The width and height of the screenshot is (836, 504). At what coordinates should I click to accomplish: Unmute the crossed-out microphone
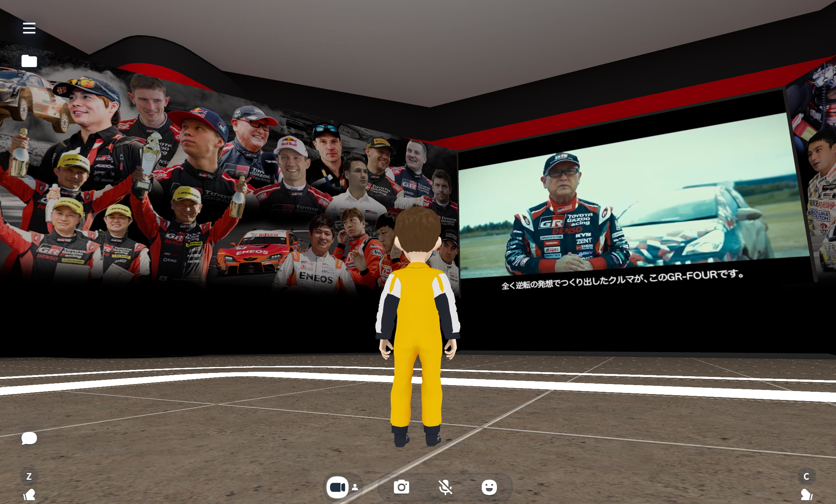tap(445, 487)
